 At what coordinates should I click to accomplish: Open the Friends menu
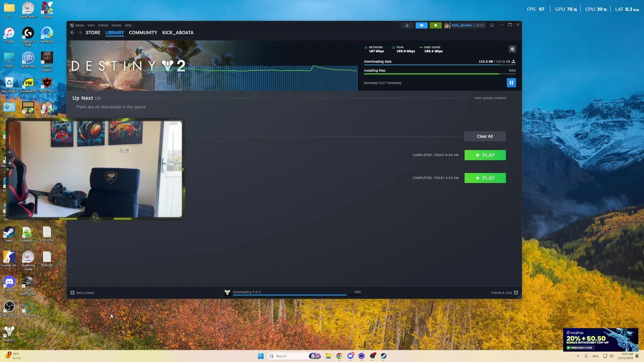click(103, 25)
